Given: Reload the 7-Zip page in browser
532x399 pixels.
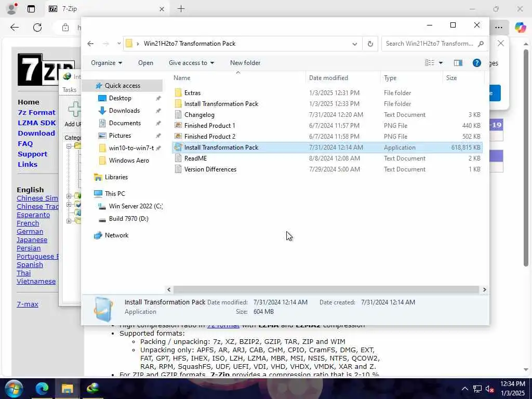Looking at the screenshot, I should [x=37, y=28].
